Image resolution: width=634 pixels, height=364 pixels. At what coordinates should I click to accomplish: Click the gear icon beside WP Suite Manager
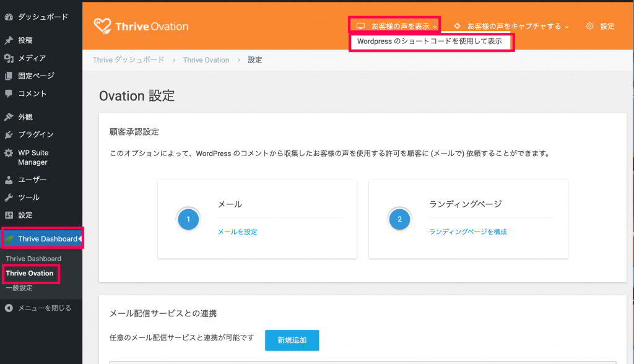[9, 153]
